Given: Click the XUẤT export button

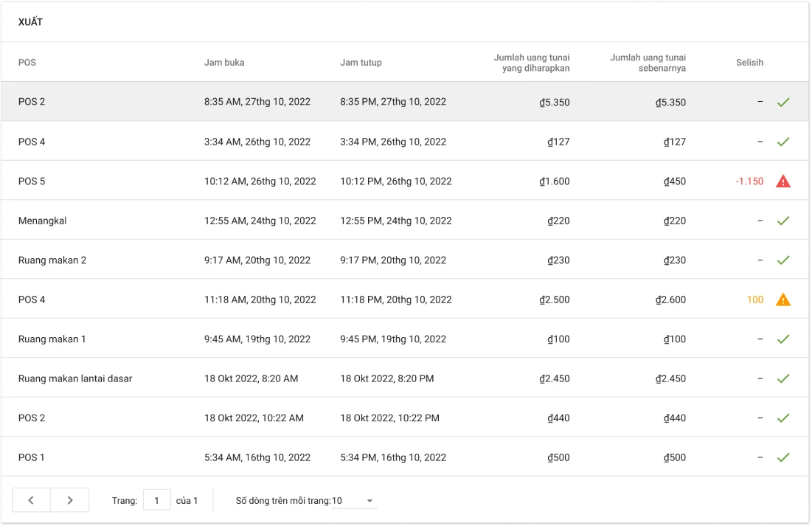Looking at the screenshot, I should [x=31, y=22].
